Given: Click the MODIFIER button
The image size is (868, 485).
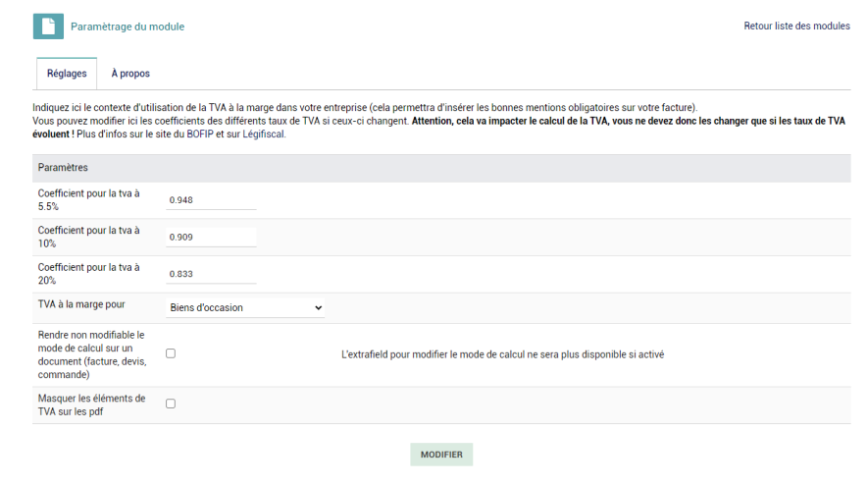Looking at the screenshot, I should (441, 455).
